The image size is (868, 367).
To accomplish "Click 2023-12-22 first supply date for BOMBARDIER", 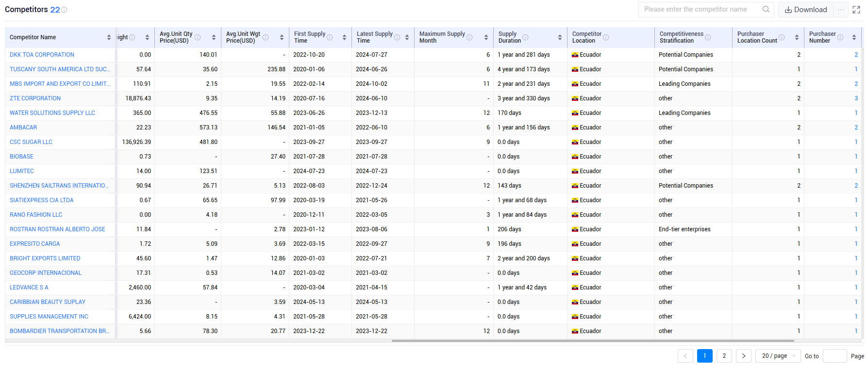I will (309, 331).
